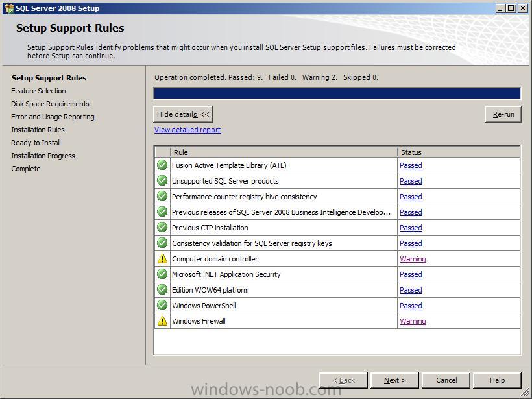Image resolution: width=532 pixels, height=399 pixels.
Task: Select Installation Progress step
Action: [x=43, y=156]
